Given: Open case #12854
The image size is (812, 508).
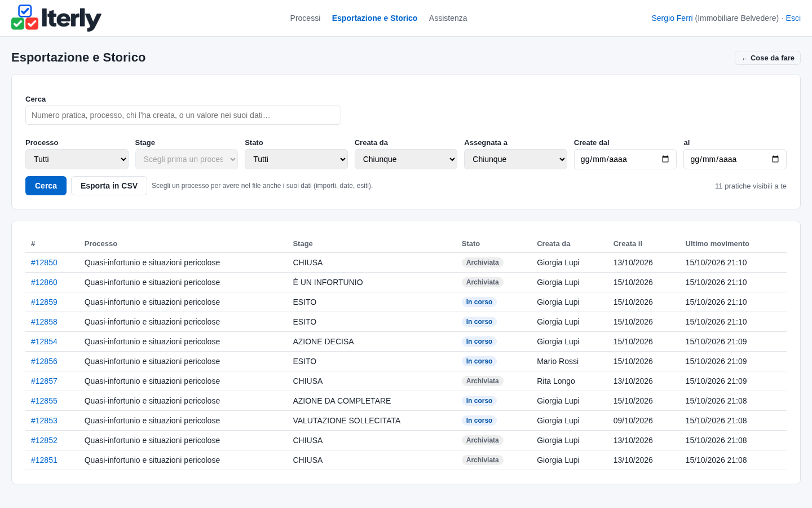Looking at the screenshot, I should [x=44, y=341].
